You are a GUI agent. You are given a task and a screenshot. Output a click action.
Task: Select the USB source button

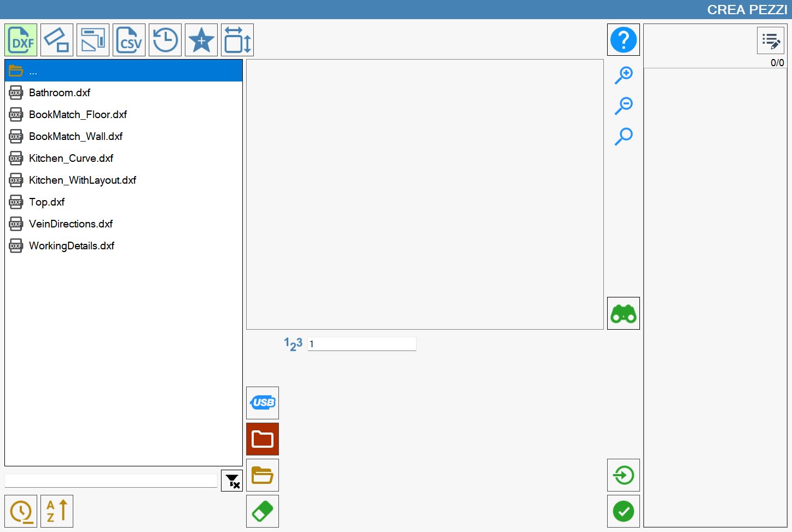pos(263,403)
